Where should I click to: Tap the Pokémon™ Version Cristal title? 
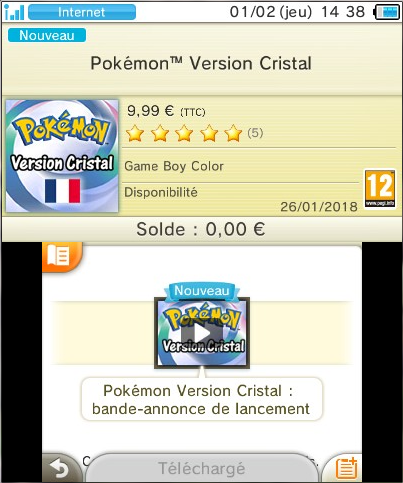coord(201,63)
